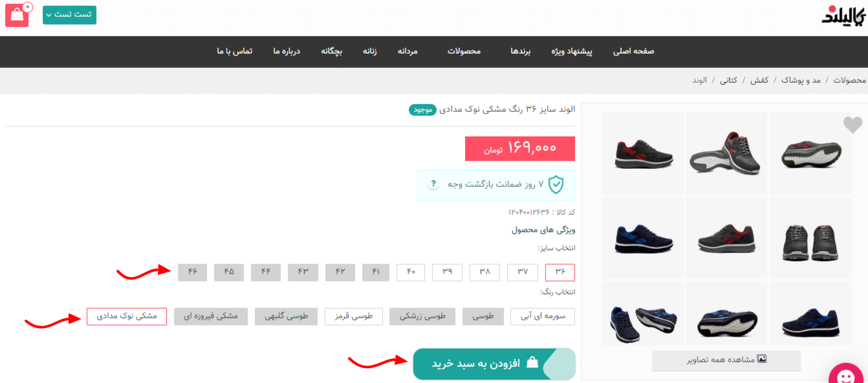
Task: Click the question mark guarantee info icon
Action: 433,184
